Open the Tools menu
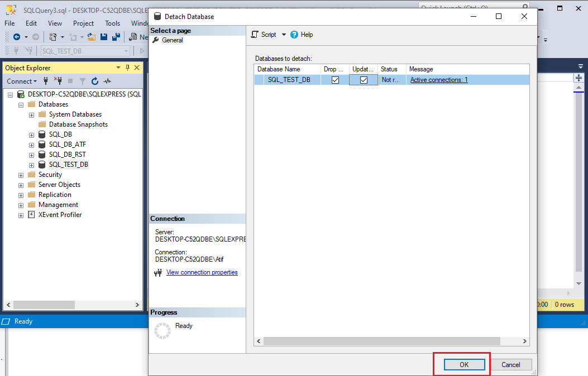The image size is (588, 376). [x=112, y=23]
